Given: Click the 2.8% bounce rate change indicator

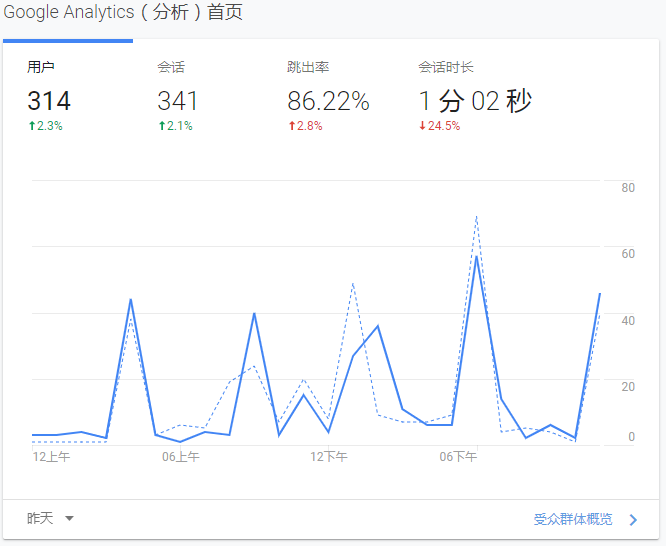Looking at the screenshot, I should pyautogui.click(x=305, y=126).
